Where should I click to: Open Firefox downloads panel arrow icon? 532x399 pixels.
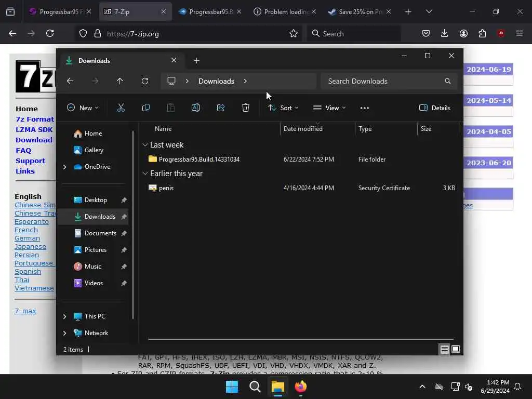445,33
